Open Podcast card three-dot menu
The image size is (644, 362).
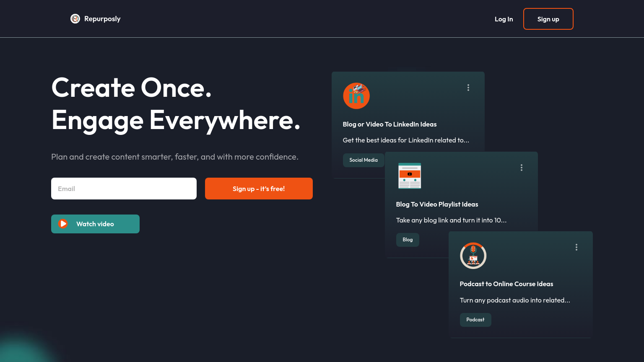(576, 247)
